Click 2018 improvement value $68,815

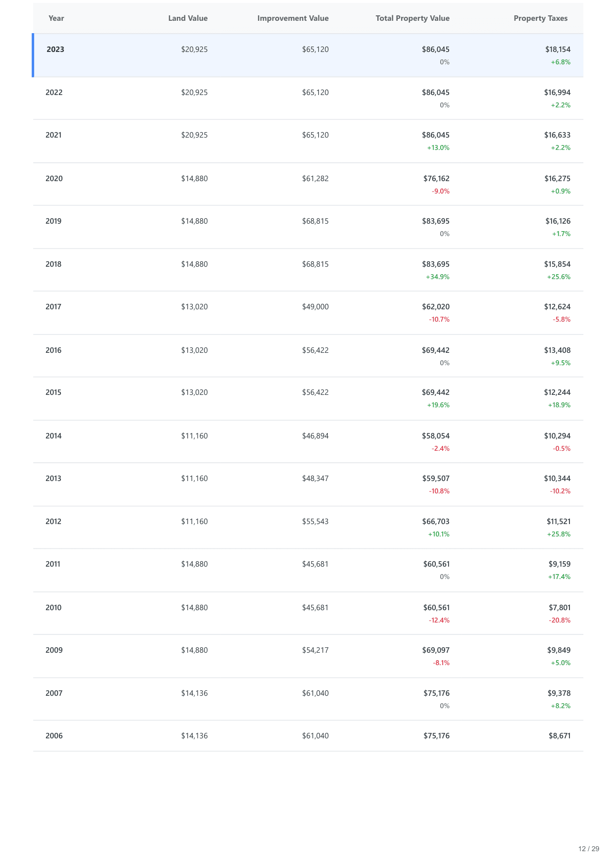315,264
